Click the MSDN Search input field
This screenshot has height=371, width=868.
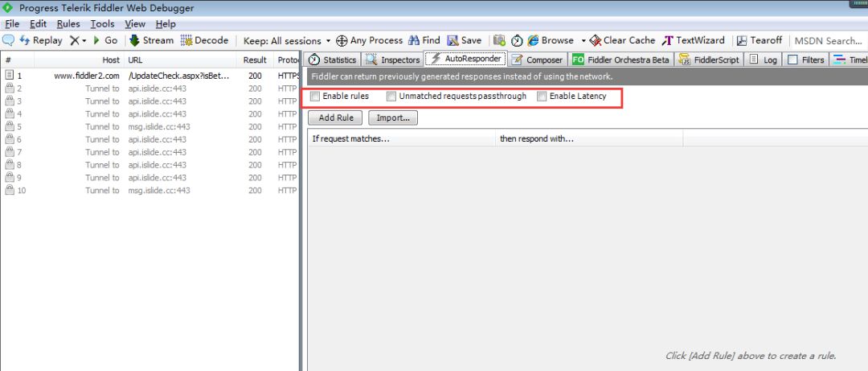[x=829, y=41]
